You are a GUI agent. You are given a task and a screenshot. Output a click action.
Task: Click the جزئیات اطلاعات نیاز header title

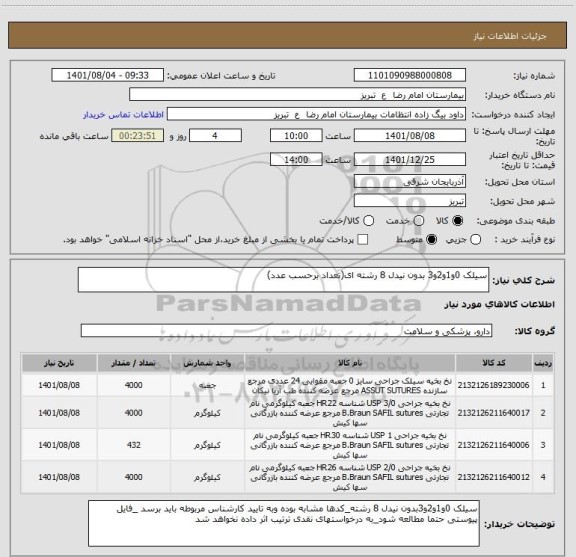pyautogui.click(x=510, y=36)
